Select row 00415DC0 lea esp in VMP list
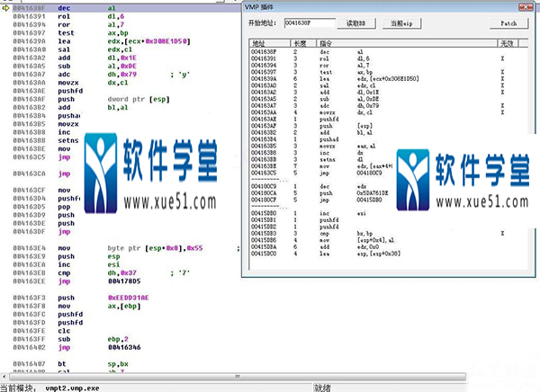This screenshot has height=392, width=540. [389, 254]
